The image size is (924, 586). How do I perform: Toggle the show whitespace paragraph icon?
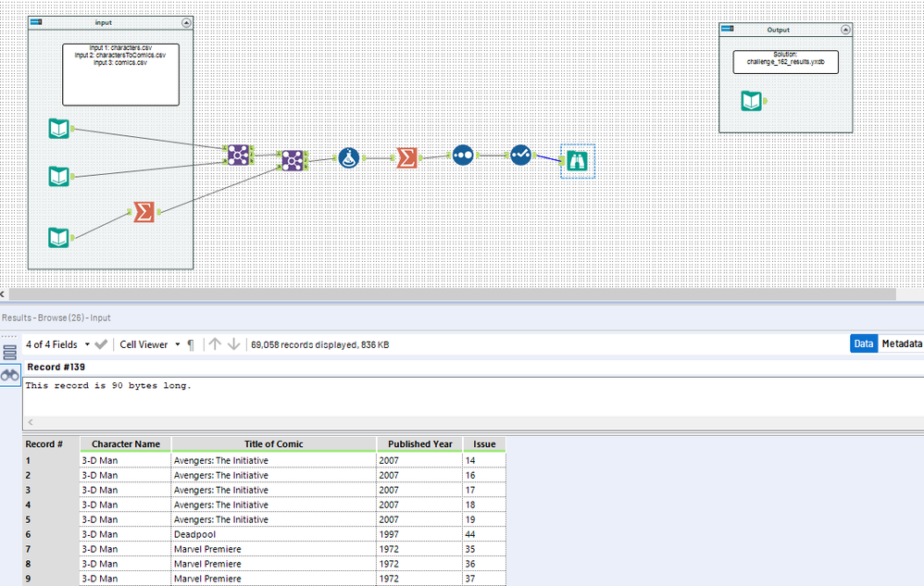click(x=191, y=344)
